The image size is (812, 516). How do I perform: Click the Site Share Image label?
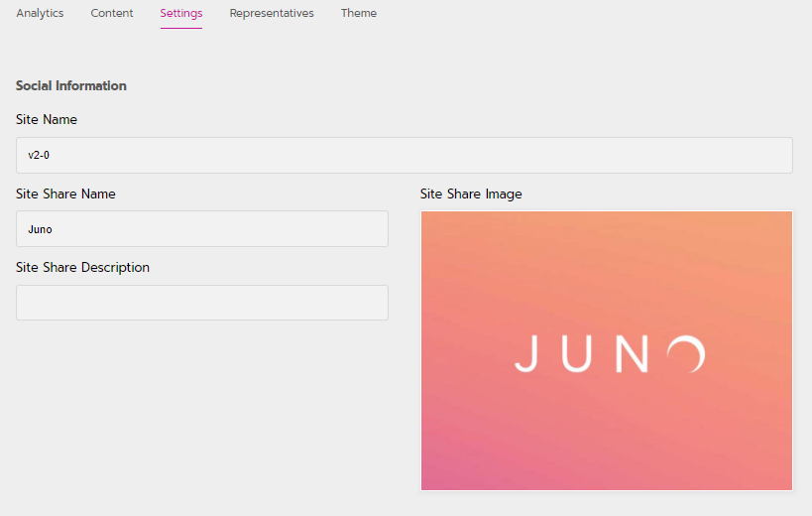471,193
